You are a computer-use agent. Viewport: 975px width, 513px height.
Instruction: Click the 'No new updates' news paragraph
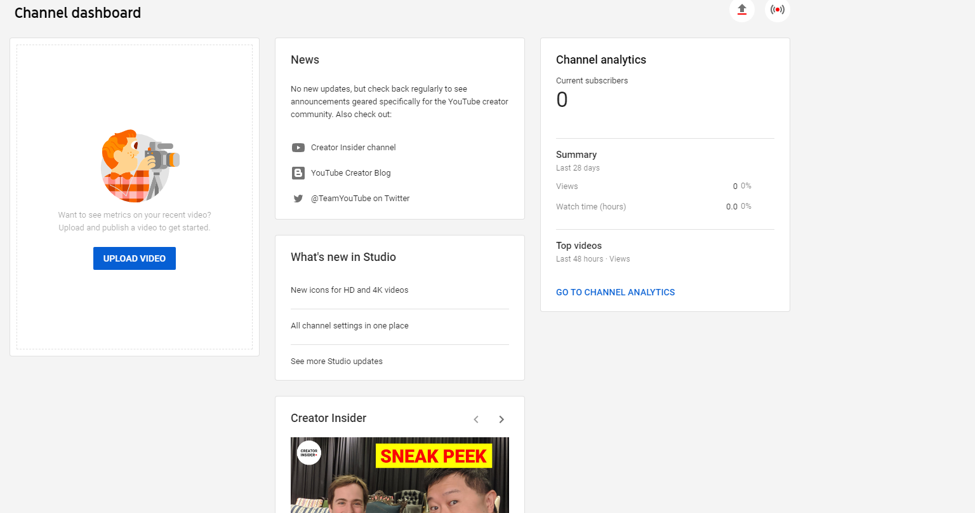point(399,101)
